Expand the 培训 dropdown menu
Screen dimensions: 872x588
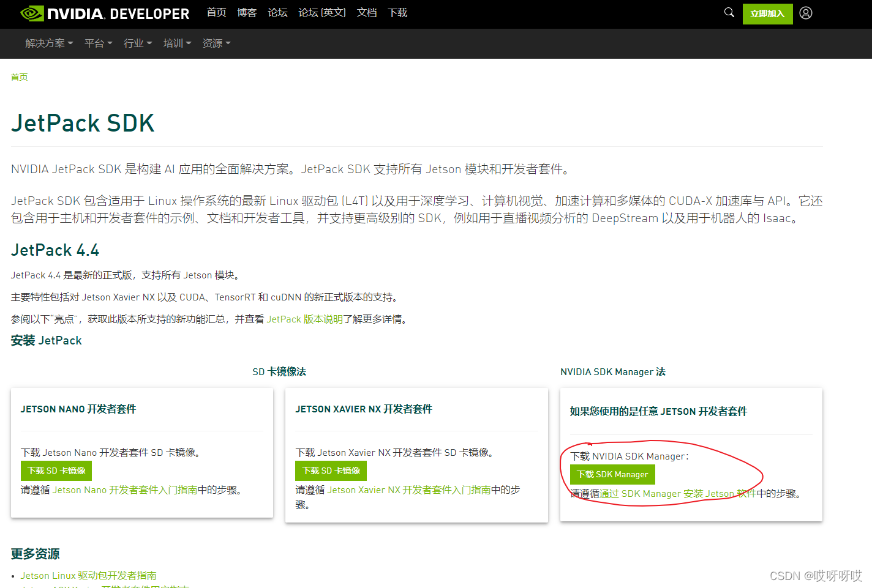point(177,43)
